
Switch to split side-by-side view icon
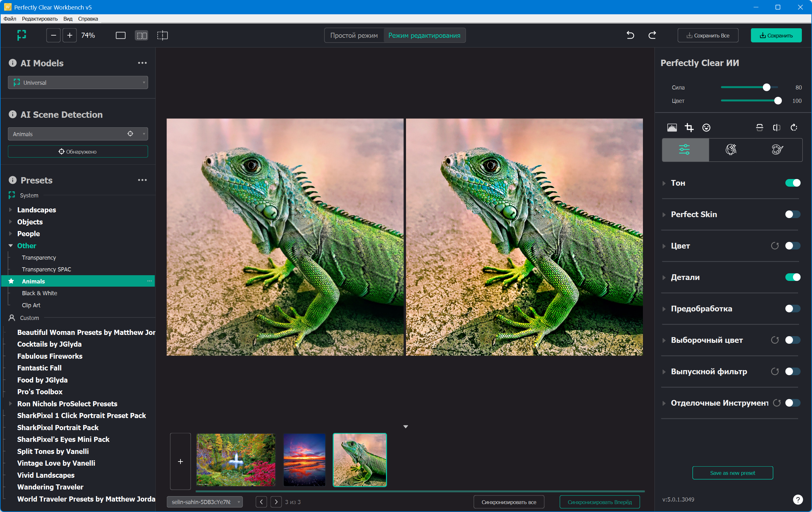pos(141,36)
